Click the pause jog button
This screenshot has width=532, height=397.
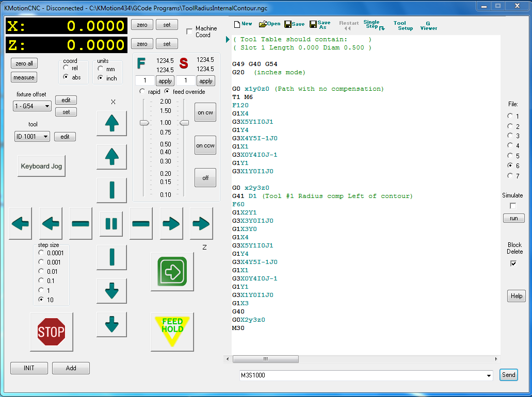tap(111, 223)
